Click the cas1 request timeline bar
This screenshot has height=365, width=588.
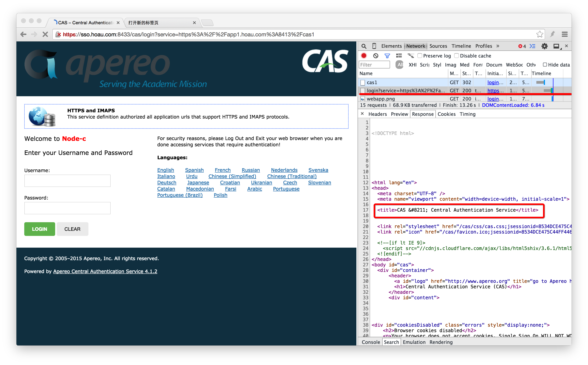(x=540, y=83)
